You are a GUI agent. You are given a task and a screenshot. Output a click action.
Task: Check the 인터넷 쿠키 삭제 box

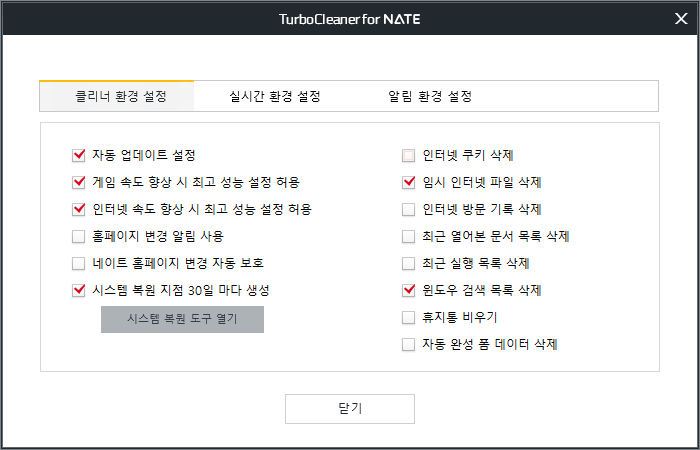(x=408, y=155)
